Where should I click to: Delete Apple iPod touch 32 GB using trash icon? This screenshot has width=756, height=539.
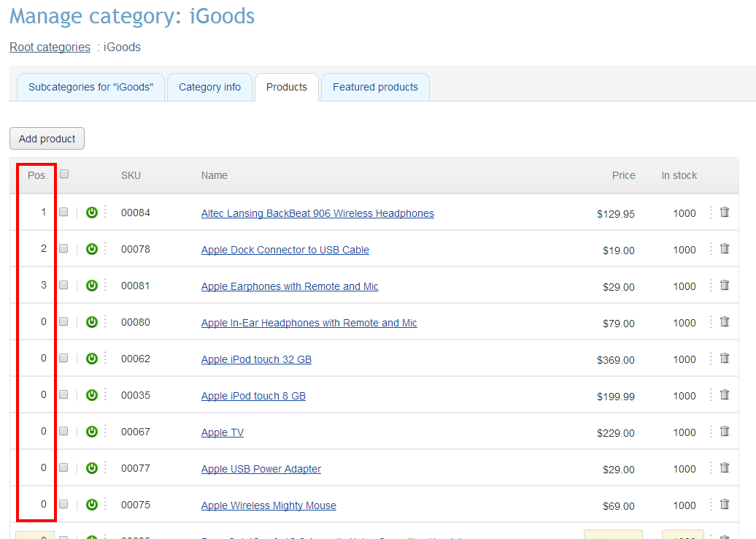725,359
